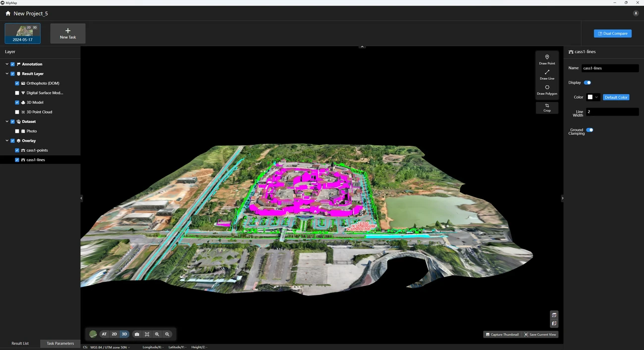Screen dimensions: 644x350
Task: Activate the Draw Polygon tool
Action: (547, 90)
